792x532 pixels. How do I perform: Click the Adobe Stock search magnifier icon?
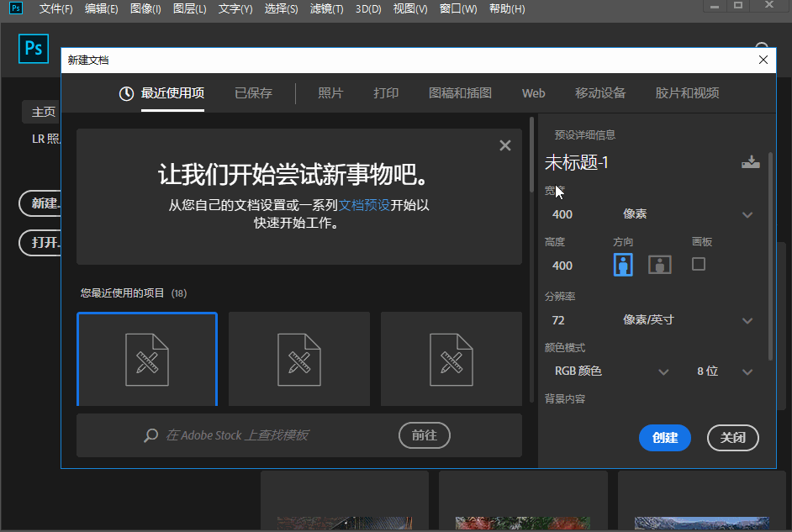pos(151,435)
